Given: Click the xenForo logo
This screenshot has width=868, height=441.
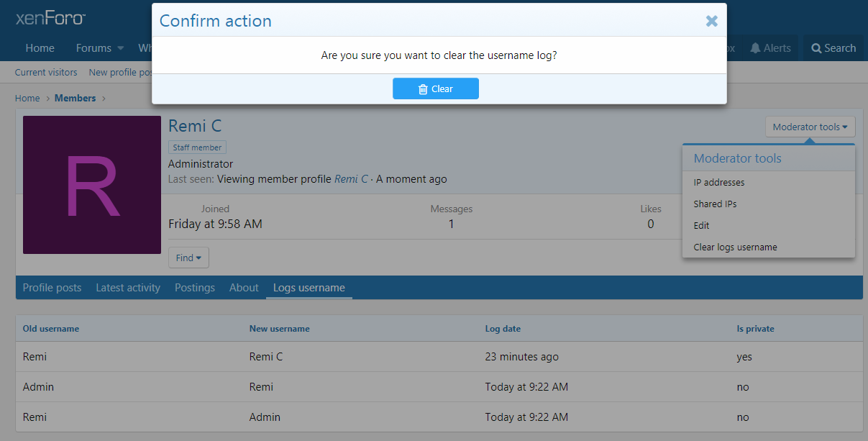Looking at the screenshot, I should 50,18.
